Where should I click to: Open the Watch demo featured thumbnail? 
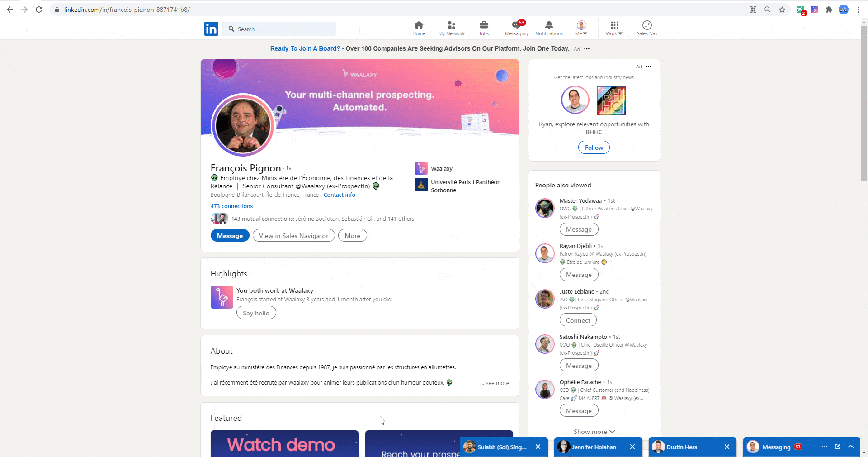click(284, 443)
